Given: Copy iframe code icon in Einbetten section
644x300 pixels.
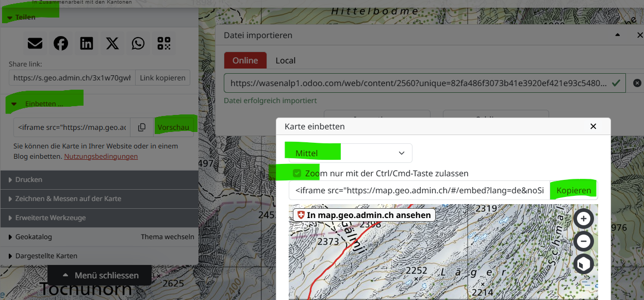Looking at the screenshot, I should [x=142, y=127].
